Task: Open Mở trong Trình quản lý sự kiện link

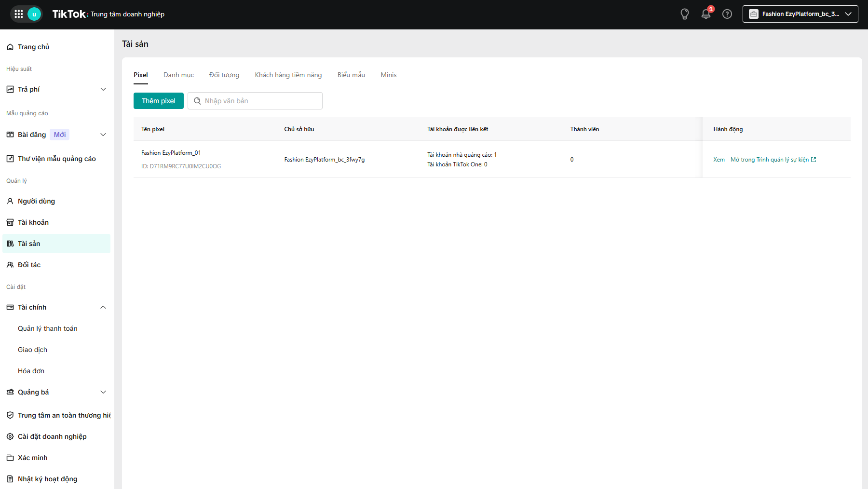Action: (x=773, y=160)
